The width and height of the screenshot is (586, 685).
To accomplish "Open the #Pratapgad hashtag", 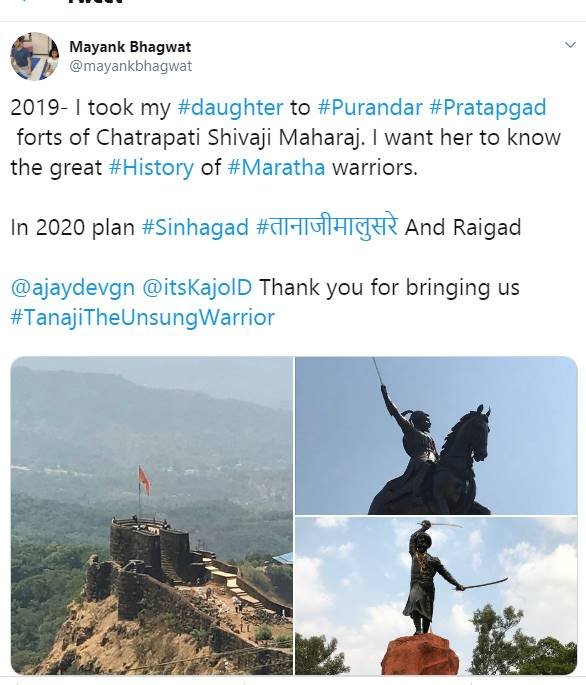I will [x=488, y=108].
